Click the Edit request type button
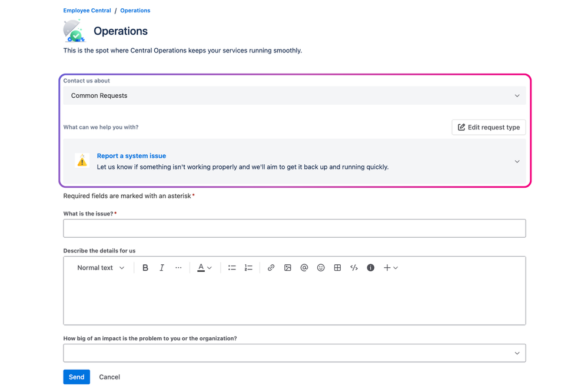Screen dimensions: 588x392 [x=489, y=127]
